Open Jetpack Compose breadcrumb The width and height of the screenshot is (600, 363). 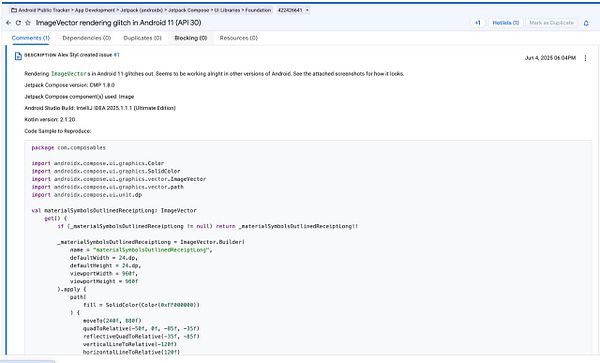[189, 10]
